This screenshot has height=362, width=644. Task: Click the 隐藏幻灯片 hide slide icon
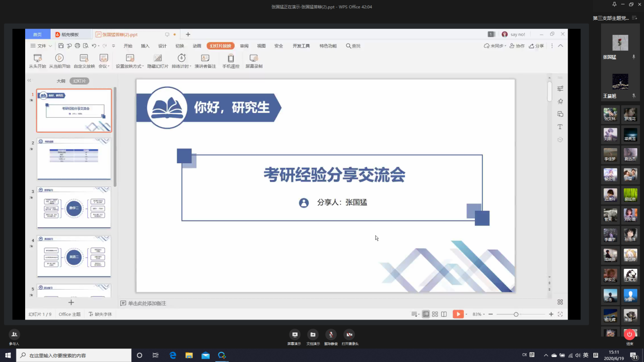pos(157,58)
